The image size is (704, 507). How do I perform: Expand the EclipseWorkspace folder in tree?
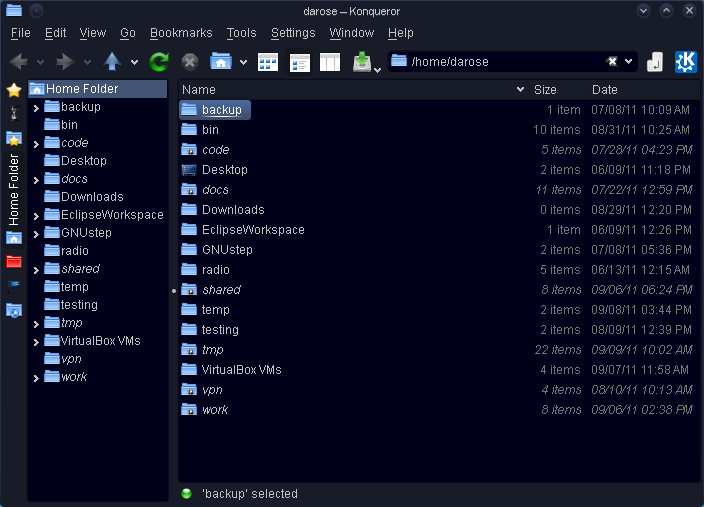36,216
